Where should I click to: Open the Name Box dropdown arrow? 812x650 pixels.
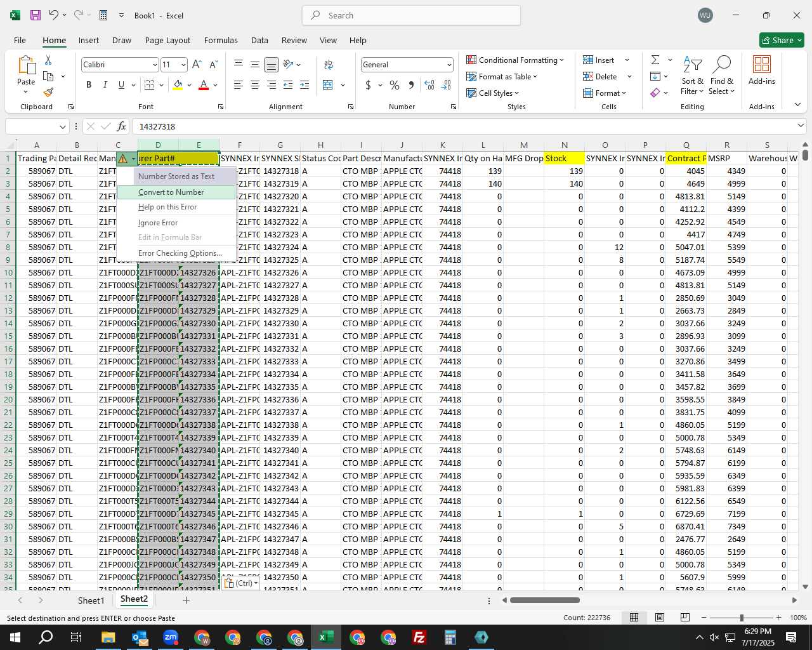[62, 126]
